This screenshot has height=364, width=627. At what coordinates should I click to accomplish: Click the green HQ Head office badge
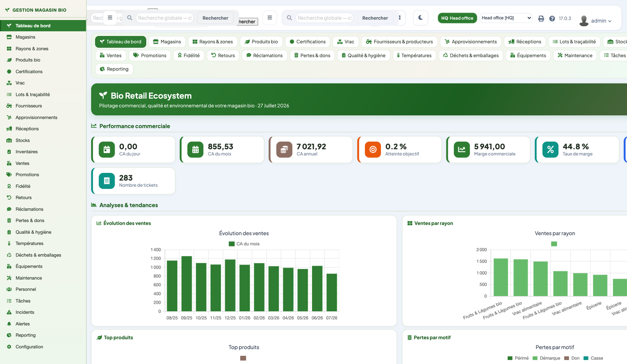pos(457,18)
